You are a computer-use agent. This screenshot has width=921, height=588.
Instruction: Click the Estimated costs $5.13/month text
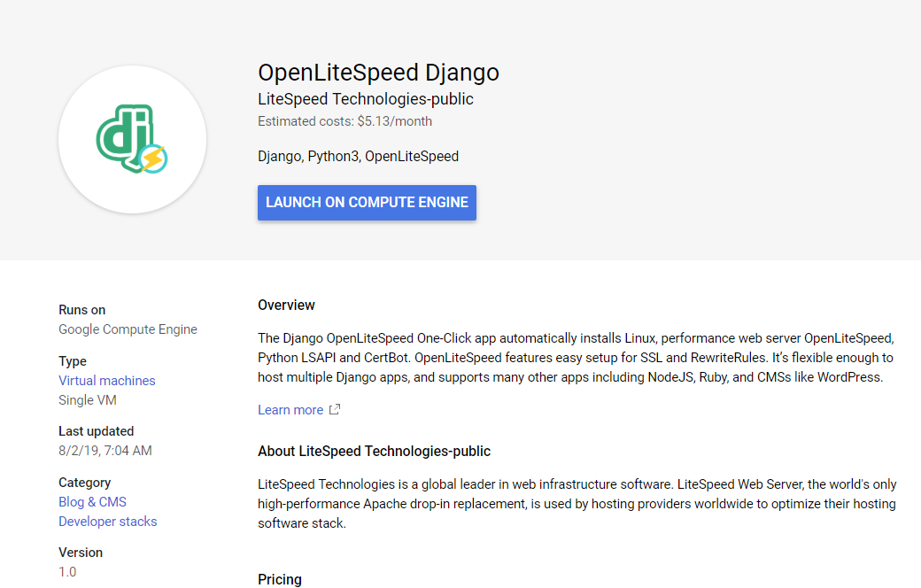344,121
